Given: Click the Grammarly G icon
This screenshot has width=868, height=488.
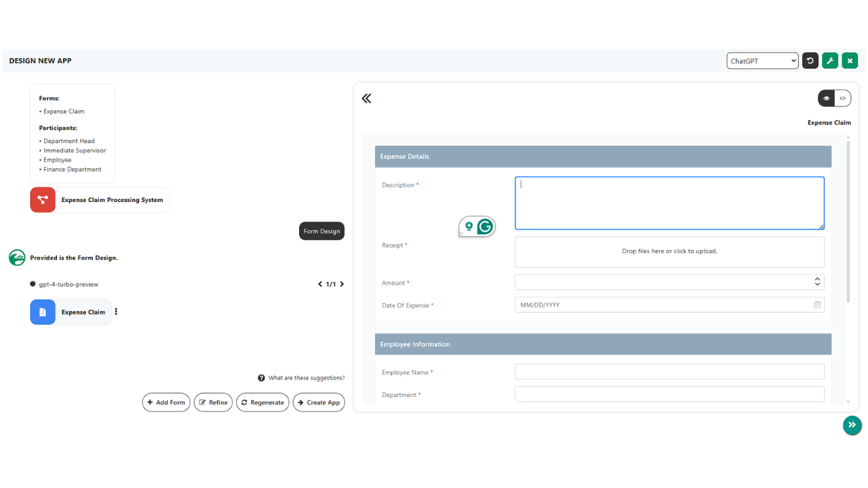Looking at the screenshot, I should (485, 226).
